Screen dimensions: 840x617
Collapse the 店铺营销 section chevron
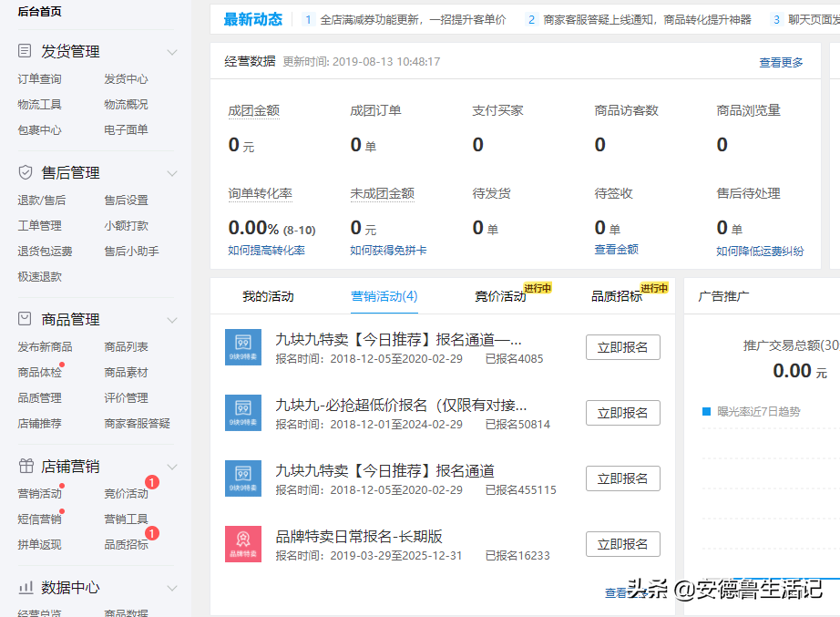pyautogui.click(x=172, y=467)
